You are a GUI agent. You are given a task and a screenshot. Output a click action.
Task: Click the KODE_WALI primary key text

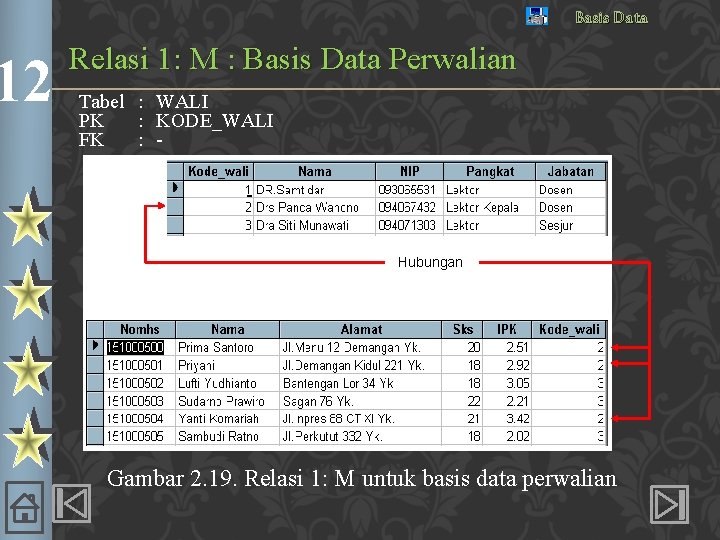click(x=214, y=121)
